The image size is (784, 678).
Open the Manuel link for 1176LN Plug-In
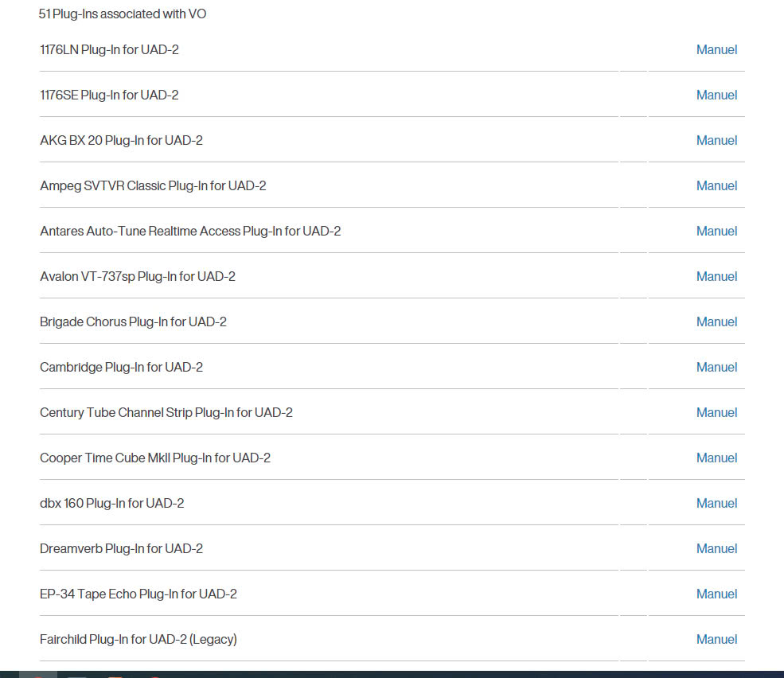716,49
